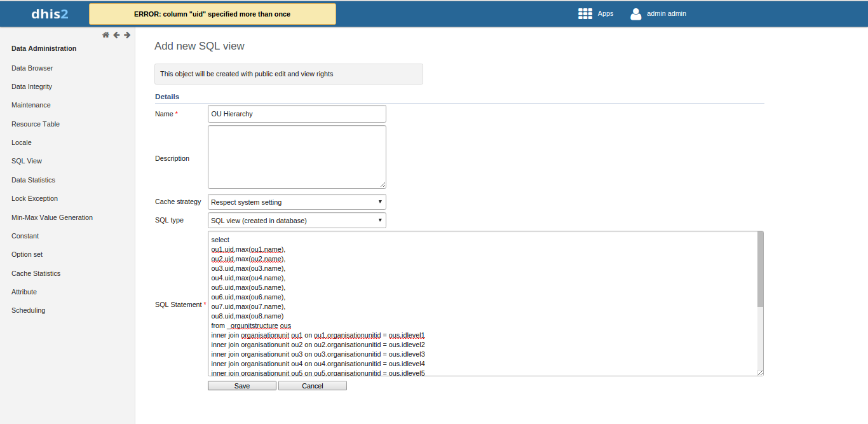Screen dimensions: 868x424
Task: Dismiss the uid error notification banner
Action: pos(212,14)
